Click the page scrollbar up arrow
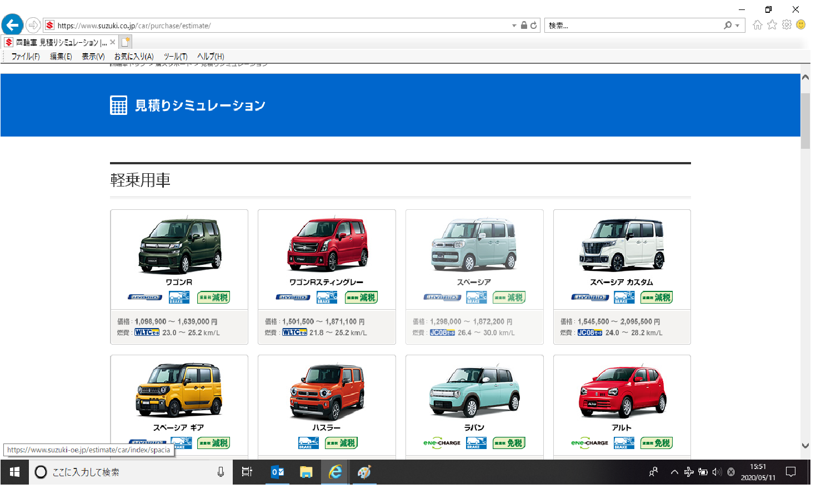831x504 pixels. 805,78
